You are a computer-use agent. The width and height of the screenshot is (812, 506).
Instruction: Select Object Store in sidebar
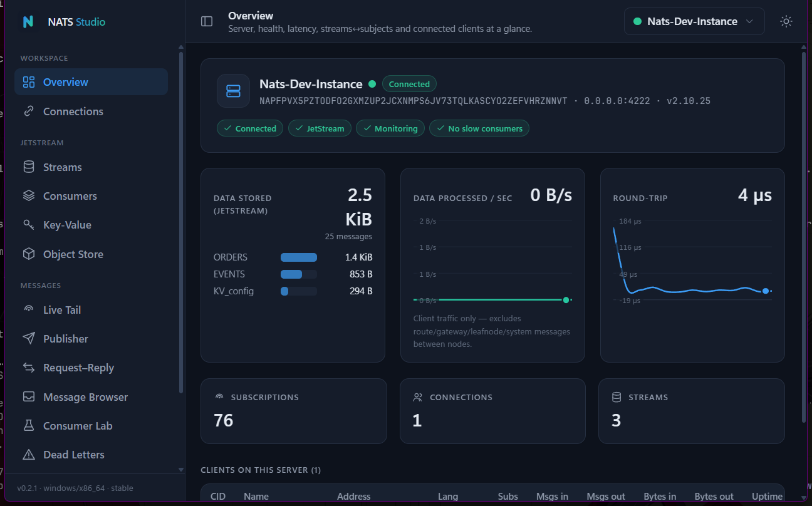[x=91, y=254]
